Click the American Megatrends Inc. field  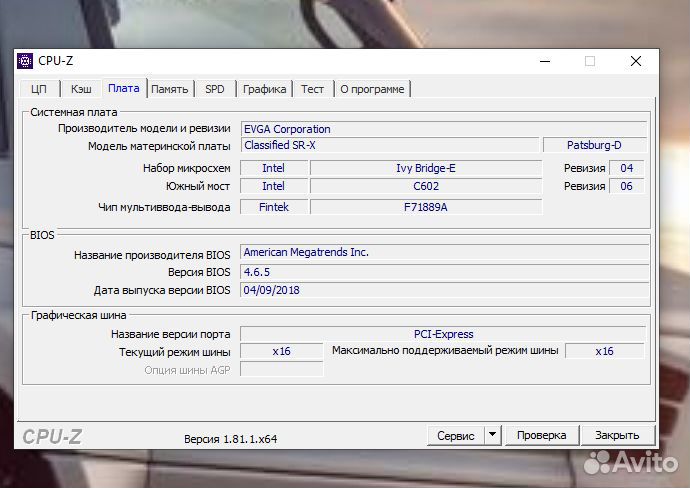pyautogui.click(x=444, y=252)
